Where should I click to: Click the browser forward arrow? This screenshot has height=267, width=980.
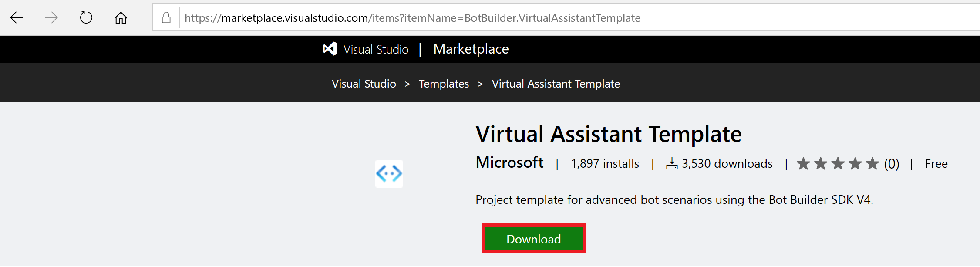[51, 18]
